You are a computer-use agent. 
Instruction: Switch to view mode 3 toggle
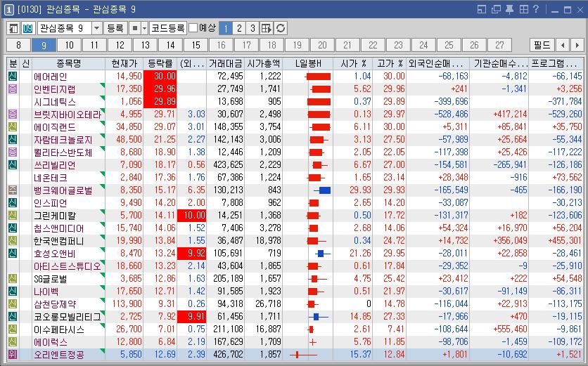[253, 28]
